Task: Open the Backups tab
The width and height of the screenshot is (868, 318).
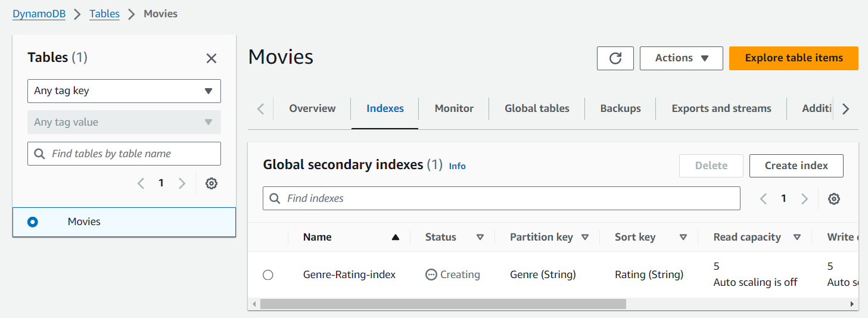Action: (620, 108)
